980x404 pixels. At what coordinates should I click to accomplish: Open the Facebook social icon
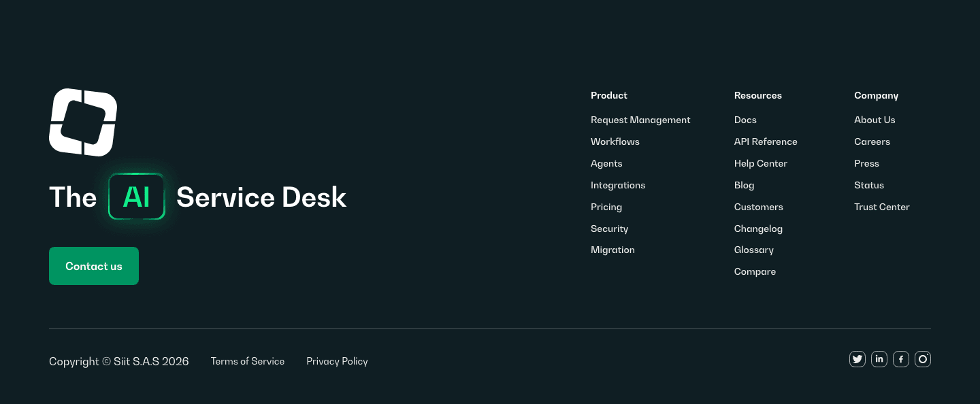pos(901,359)
